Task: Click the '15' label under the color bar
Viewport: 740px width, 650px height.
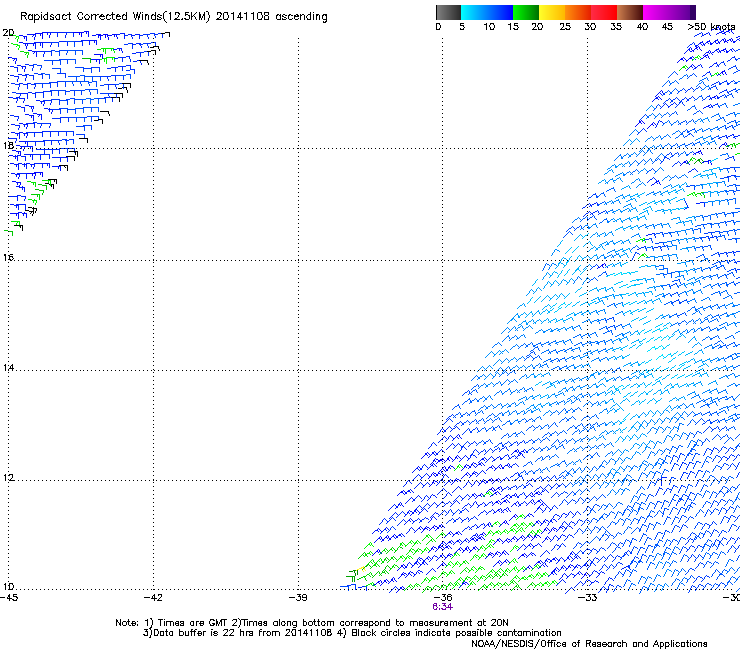Action: click(x=513, y=27)
